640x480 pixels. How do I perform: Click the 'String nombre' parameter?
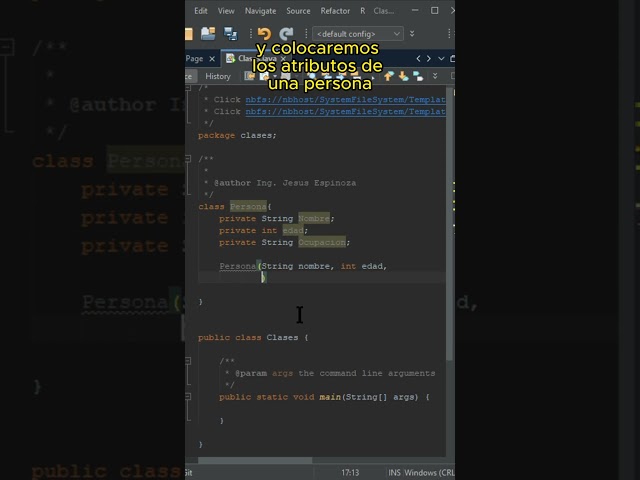click(x=296, y=266)
